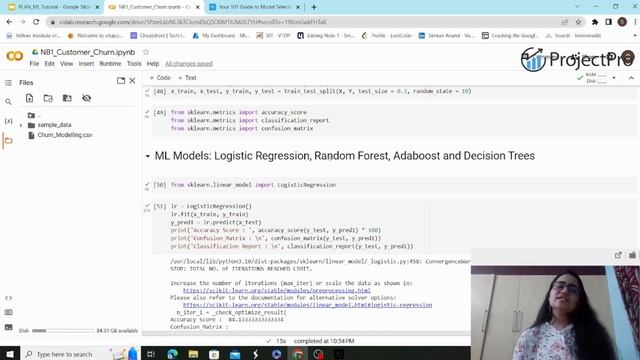
Task: Click the Disk usage bar
Action: pos(63,331)
